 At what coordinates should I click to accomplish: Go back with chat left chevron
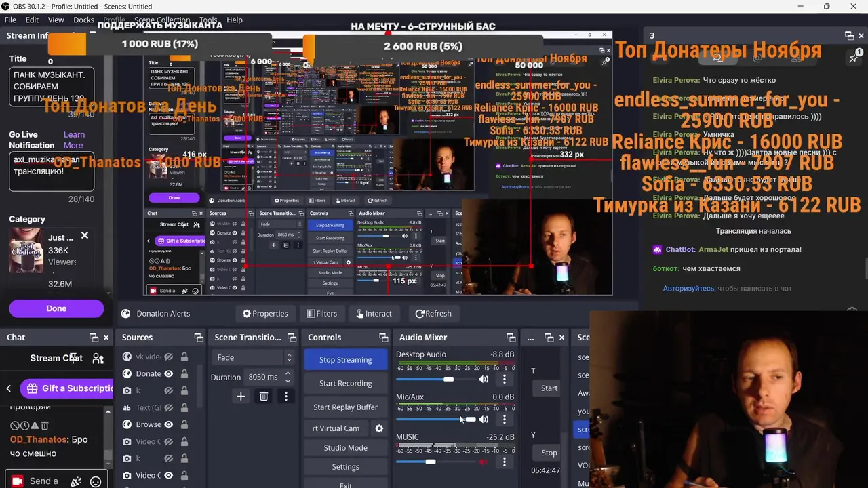pos(9,388)
